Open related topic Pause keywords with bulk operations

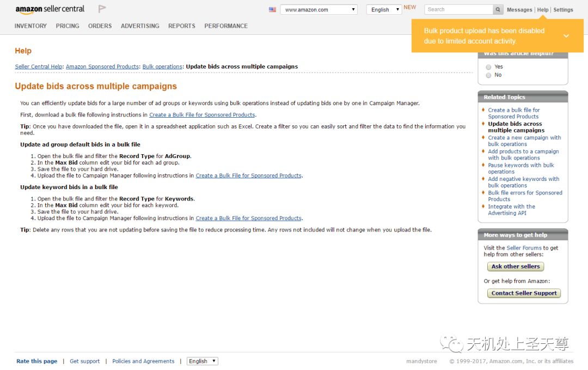(521, 168)
